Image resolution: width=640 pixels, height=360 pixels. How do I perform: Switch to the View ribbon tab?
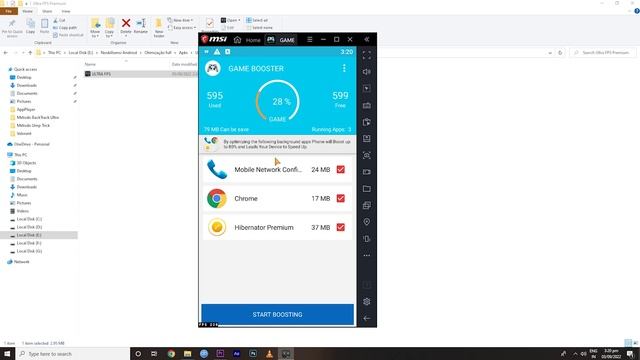click(x=66, y=11)
